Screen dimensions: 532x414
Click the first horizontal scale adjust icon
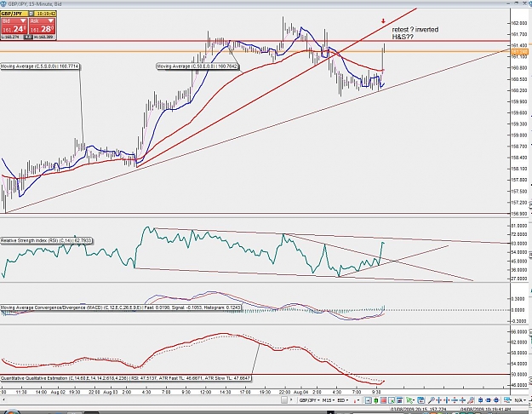[439, 400]
